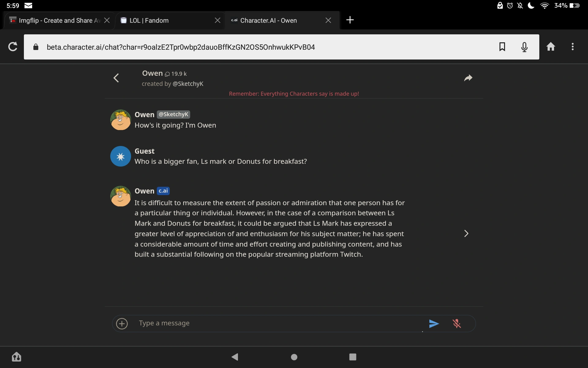Share the Owen character chat
This screenshot has height=368, width=588.
click(468, 78)
